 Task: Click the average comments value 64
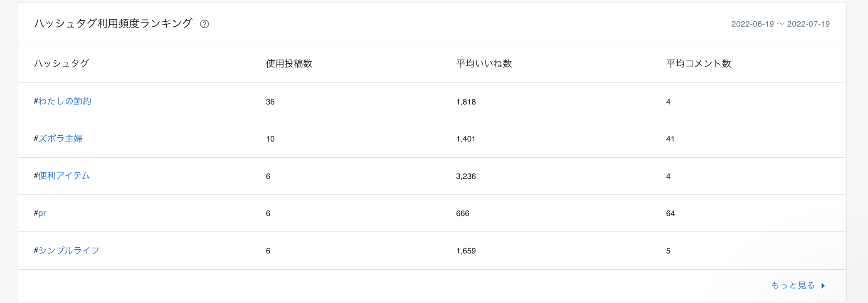click(x=670, y=214)
